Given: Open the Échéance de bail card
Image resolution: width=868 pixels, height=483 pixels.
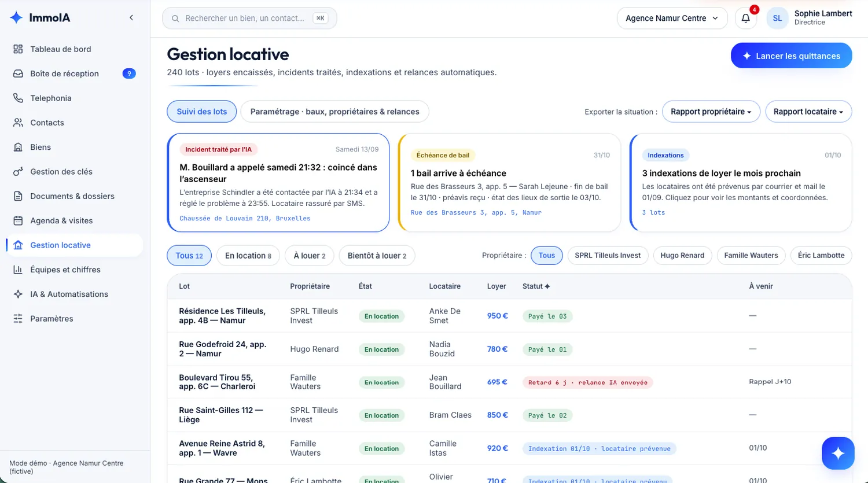Looking at the screenshot, I should pos(509,183).
